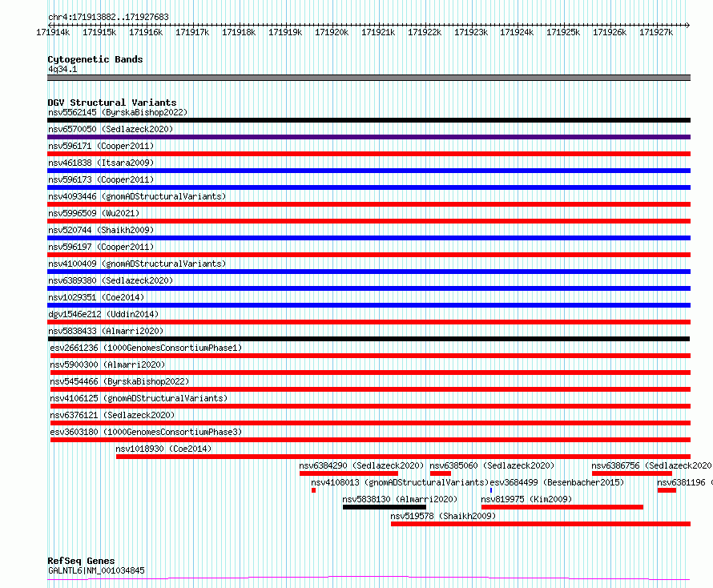Select the nsv6570050 (Sedlazeck2020) purple bar label
The height and width of the screenshot is (588, 713).
point(111,129)
